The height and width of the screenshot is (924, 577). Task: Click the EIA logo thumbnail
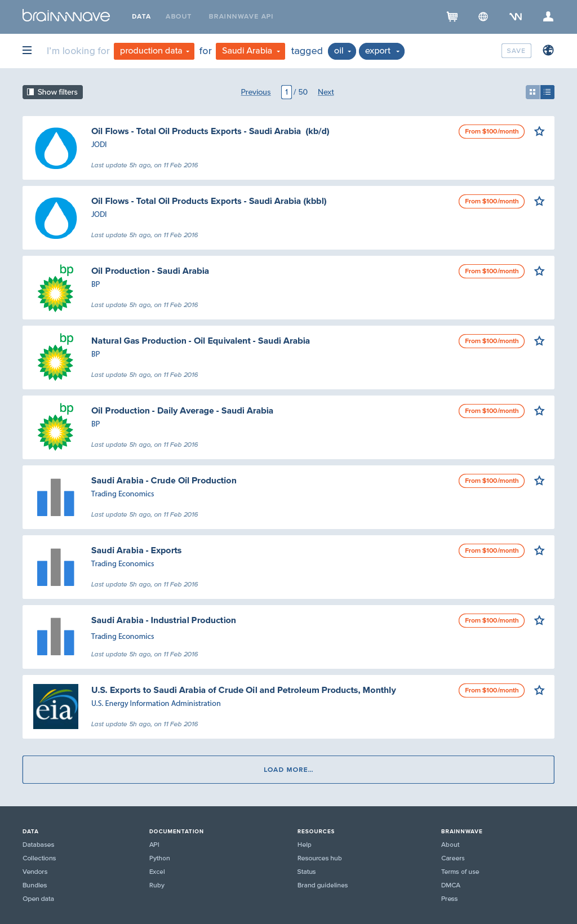(x=56, y=707)
